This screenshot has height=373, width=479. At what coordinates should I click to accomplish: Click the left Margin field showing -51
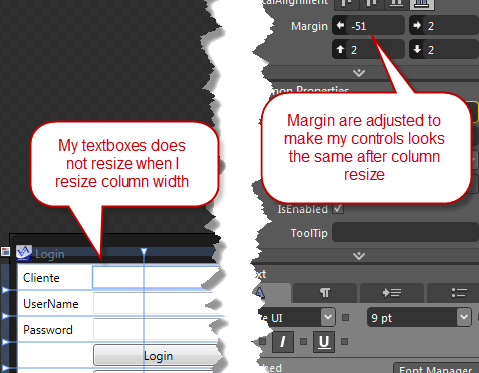(x=369, y=26)
